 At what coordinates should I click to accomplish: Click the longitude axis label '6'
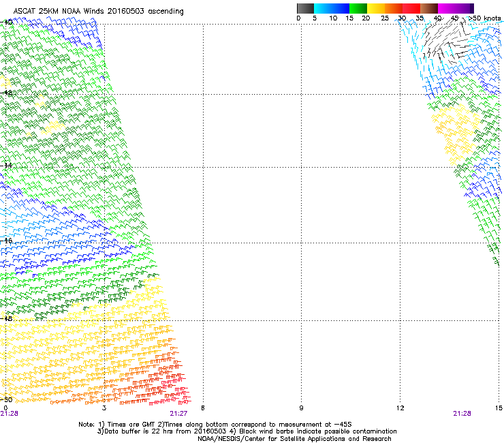coord(203,408)
